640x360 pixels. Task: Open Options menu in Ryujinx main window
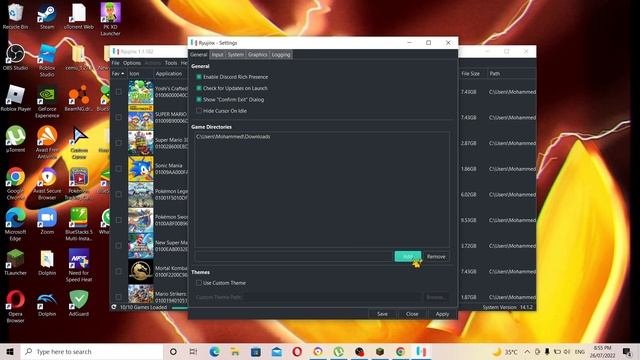tap(132, 63)
